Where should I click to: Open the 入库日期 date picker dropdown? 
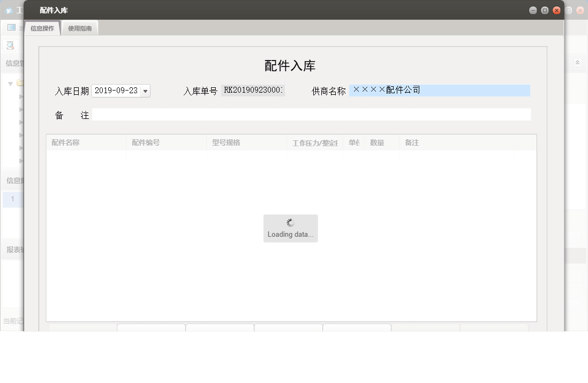(x=145, y=91)
